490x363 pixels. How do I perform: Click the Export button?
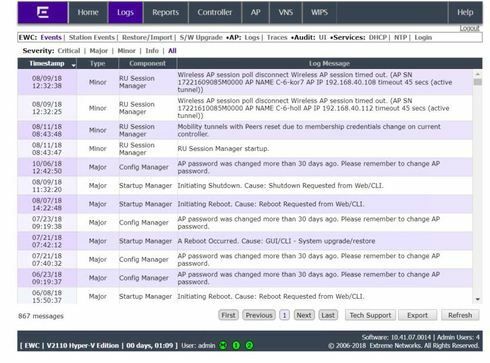(x=417, y=315)
